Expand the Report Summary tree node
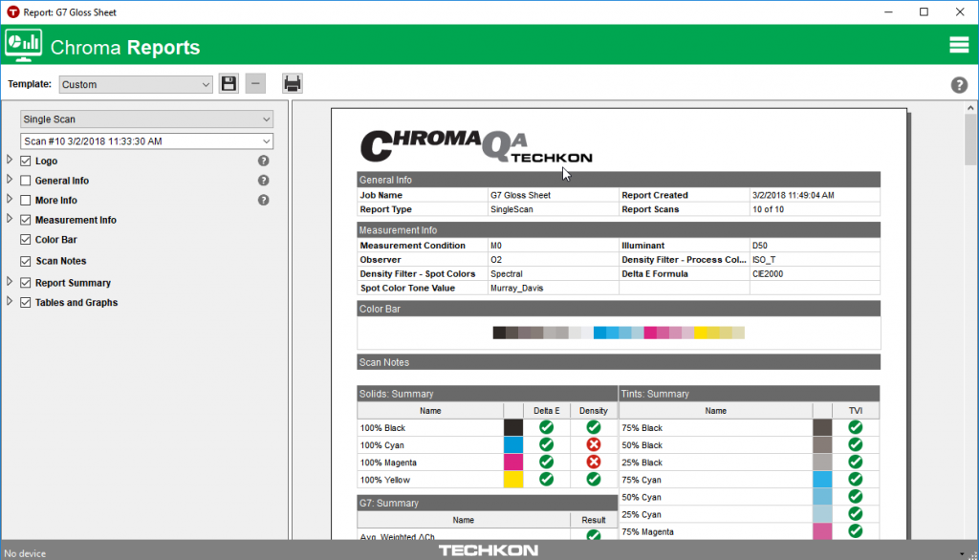The height and width of the screenshot is (560, 979). (11, 282)
